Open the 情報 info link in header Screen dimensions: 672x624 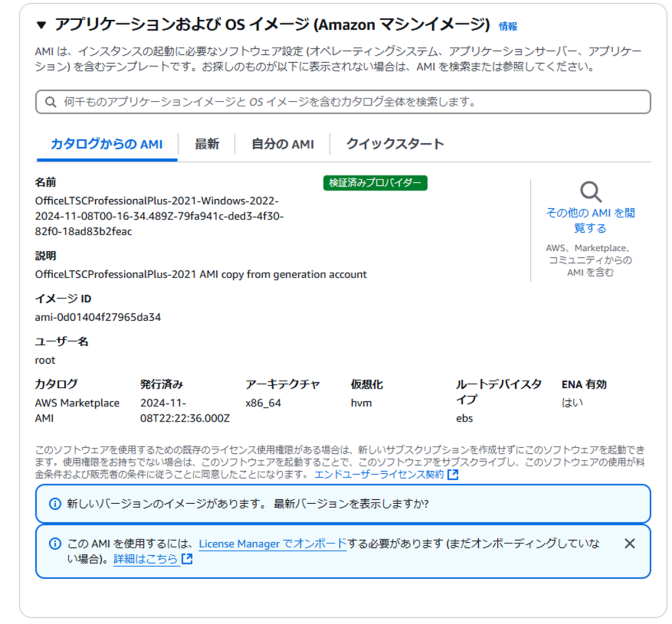508,26
